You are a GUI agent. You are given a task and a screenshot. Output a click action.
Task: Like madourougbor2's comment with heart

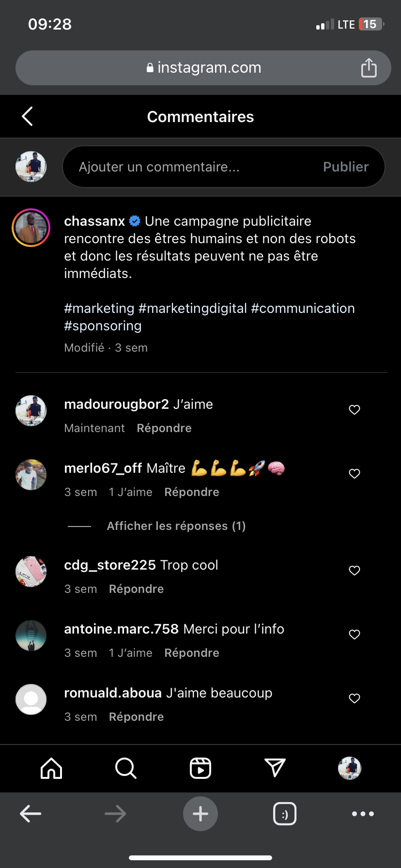click(355, 410)
